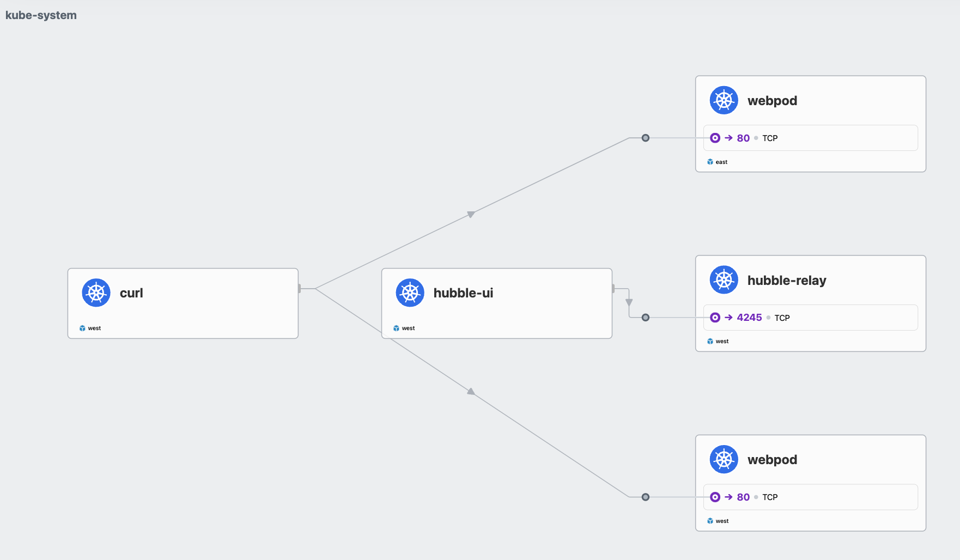The width and height of the screenshot is (960, 560).
Task: Click TCP label on west webpod port row
Action: (770, 497)
